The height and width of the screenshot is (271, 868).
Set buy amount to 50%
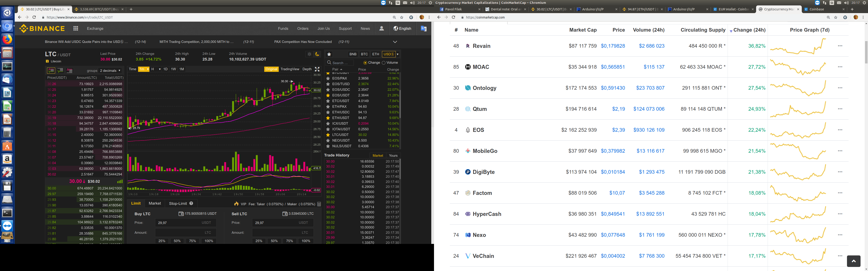[177, 241]
